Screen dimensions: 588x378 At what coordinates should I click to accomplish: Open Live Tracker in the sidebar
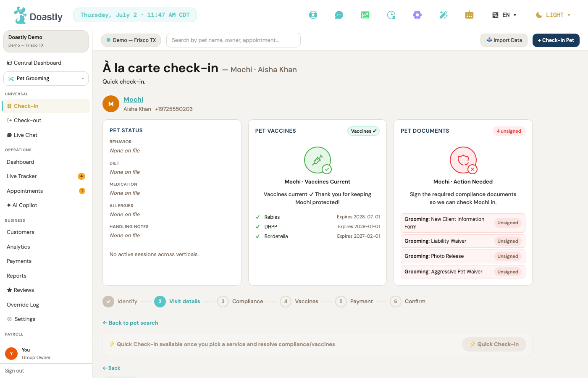tap(46, 176)
